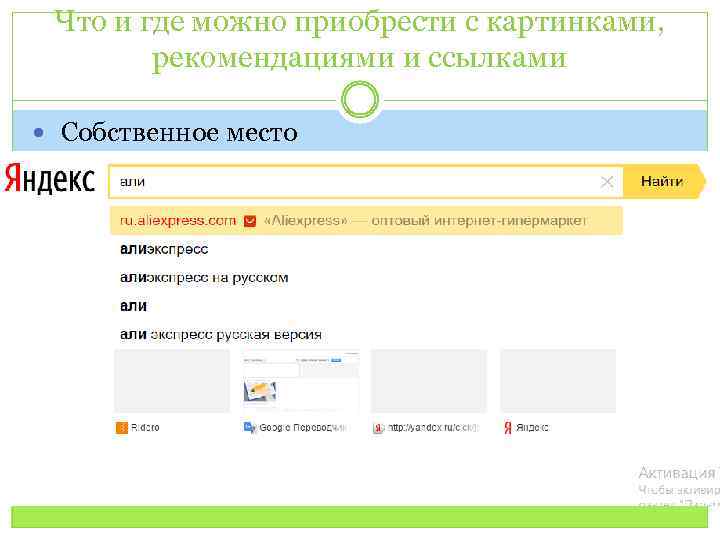Open the Google Переводчик thumbnail
The height and width of the screenshot is (540, 720).
click(300, 381)
